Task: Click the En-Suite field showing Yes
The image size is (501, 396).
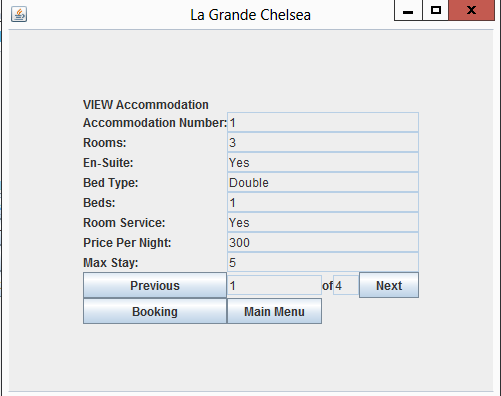Action: coord(323,162)
